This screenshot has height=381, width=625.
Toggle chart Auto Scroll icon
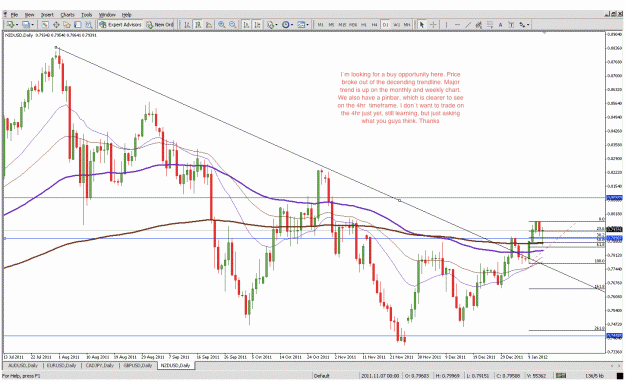pos(246,25)
